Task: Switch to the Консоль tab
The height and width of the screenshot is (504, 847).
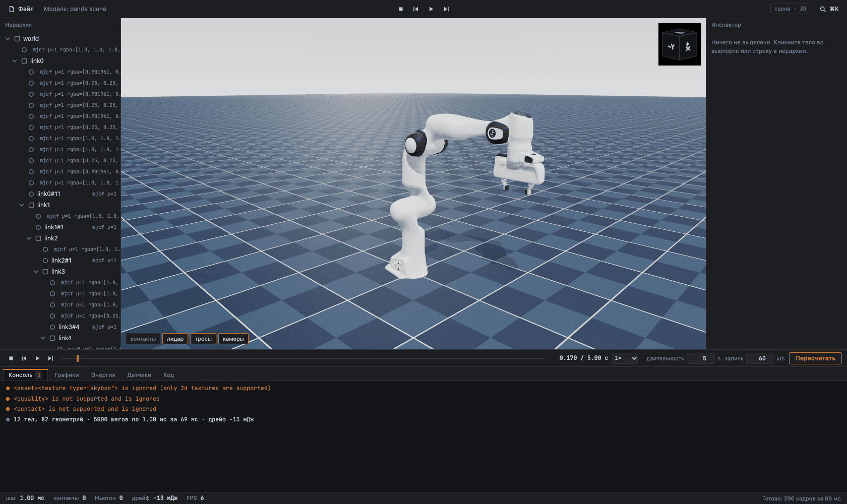Action: tap(25, 375)
